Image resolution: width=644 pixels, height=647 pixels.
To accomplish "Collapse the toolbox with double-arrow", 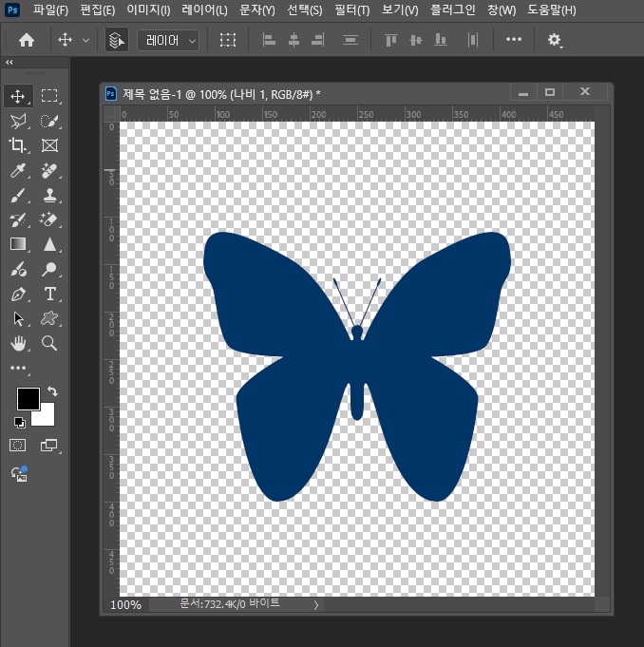I will point(9,63).
